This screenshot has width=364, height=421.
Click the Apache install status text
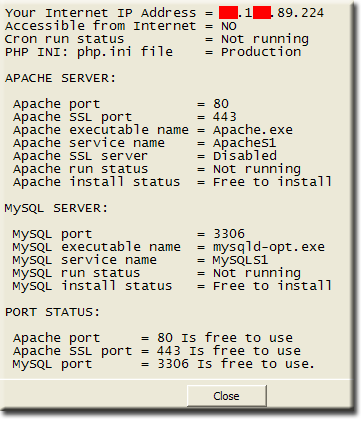(x=97, y=182)
